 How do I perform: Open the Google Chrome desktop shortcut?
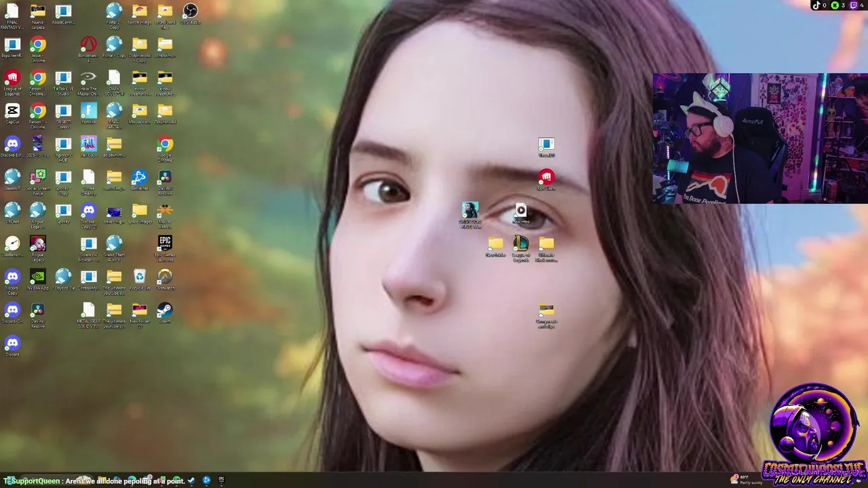click(x=165, y=144)
